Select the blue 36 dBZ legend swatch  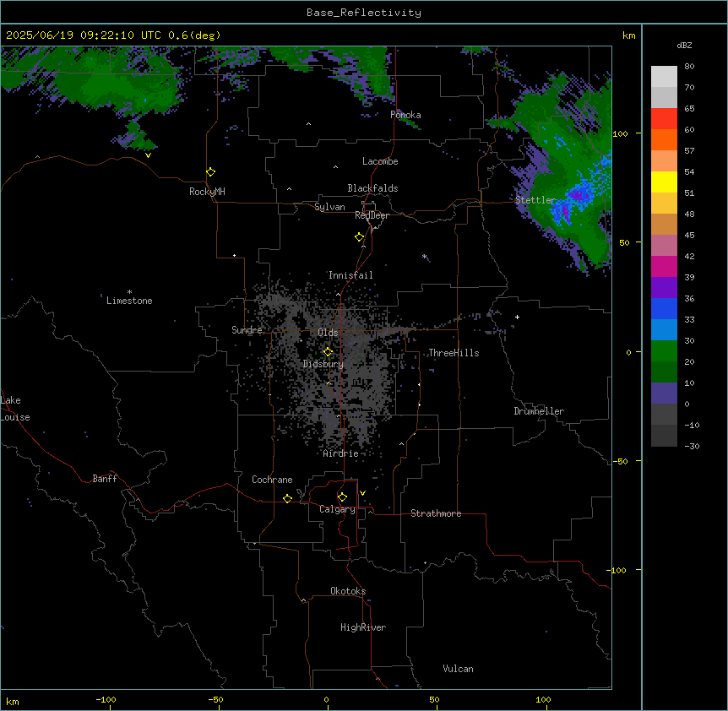pyautogui.click(x=664, y=308)
